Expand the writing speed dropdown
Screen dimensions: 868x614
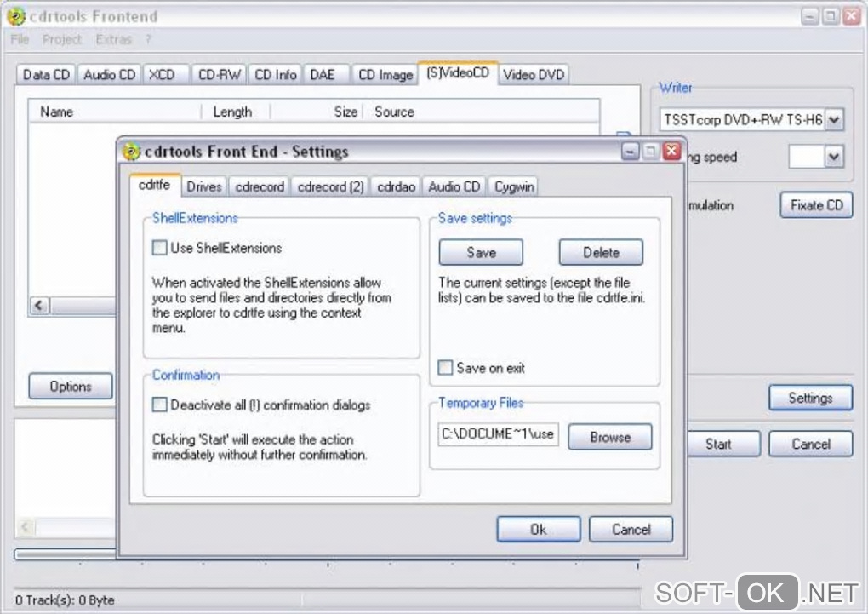(834, 157)
